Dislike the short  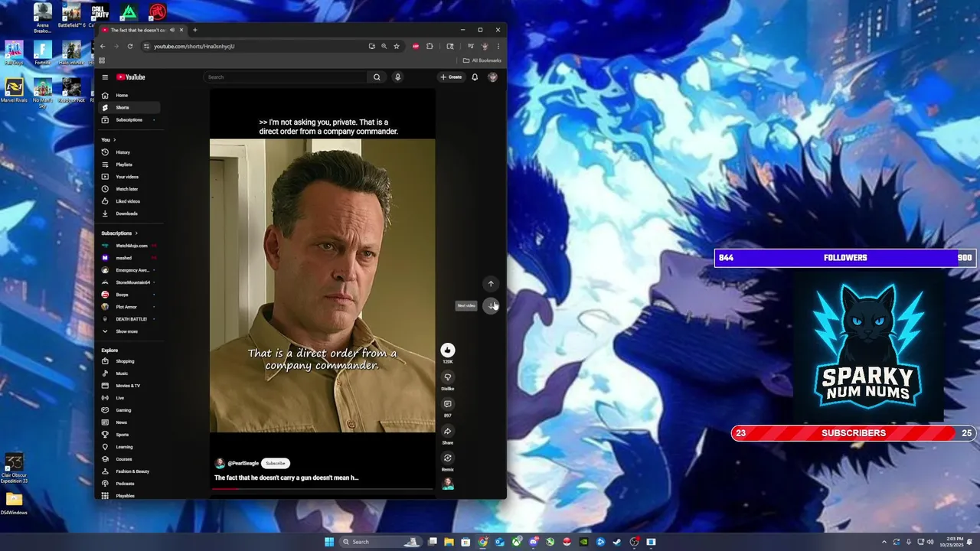(448, 377)
